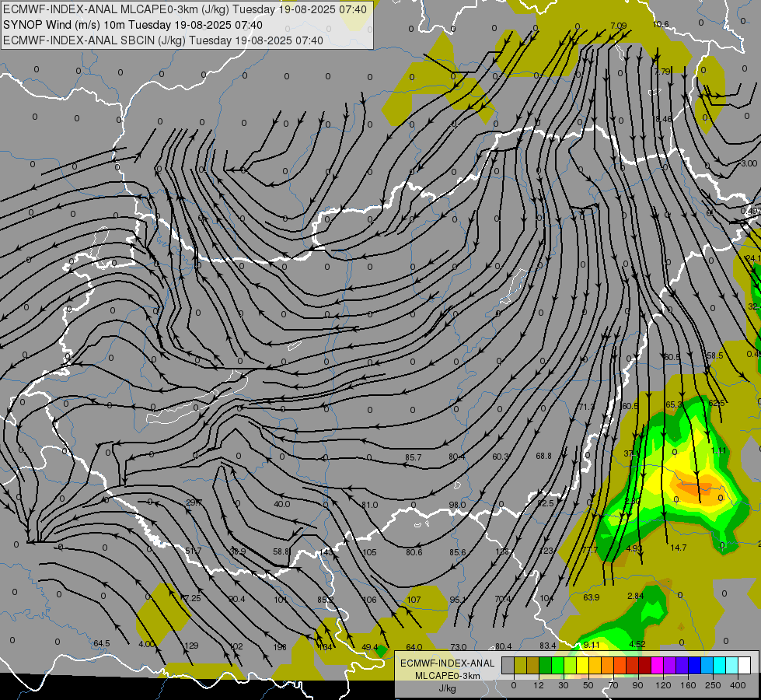Image resolution: width=761 pixels, height=700 pixels.
Task: Click the map value '83.4'
Action: coord(547,646)
